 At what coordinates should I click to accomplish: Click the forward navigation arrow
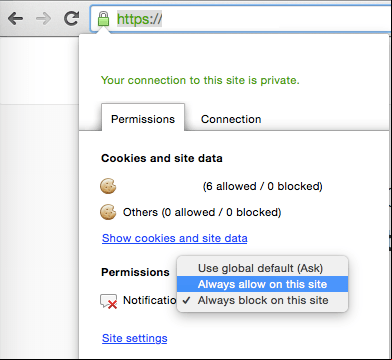(x=43, y=18)
